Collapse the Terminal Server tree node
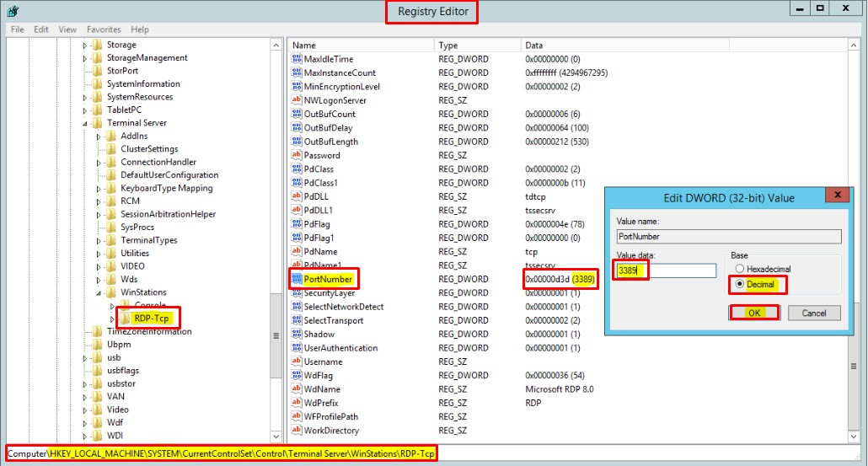This screenshot has width=868, height=466. (x=84, y=123)
